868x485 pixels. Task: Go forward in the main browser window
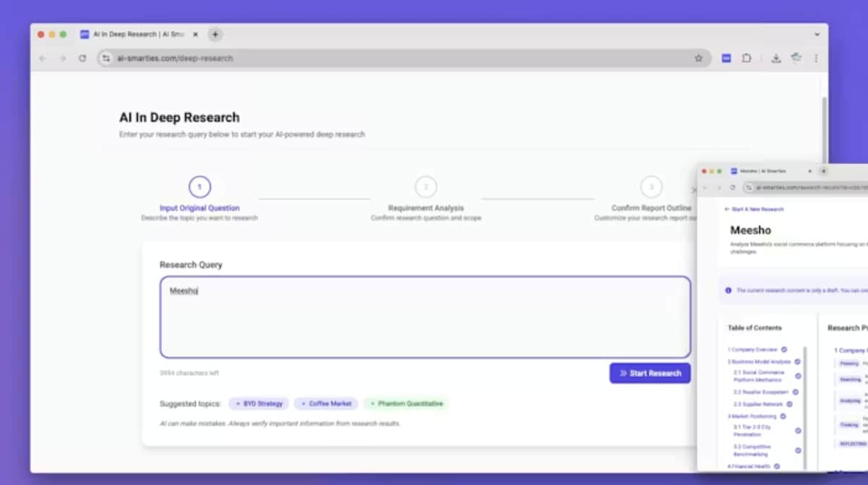(x=62, y=58)
